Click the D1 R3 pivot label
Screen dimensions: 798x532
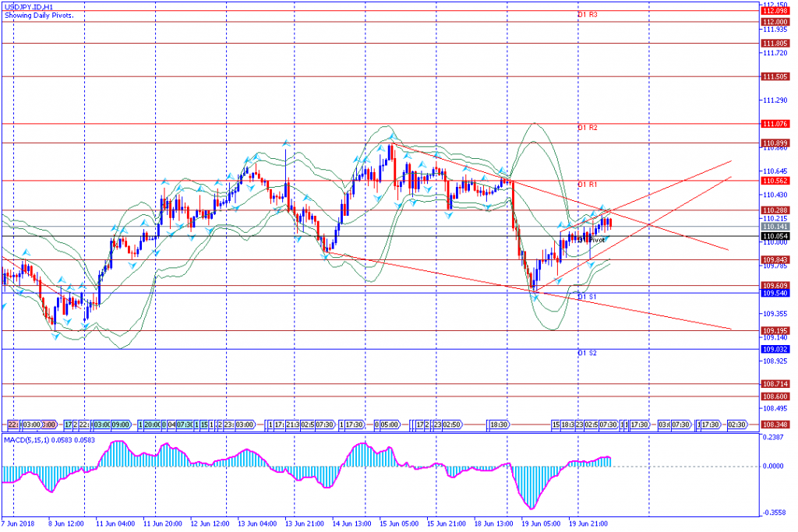point(587,15)
